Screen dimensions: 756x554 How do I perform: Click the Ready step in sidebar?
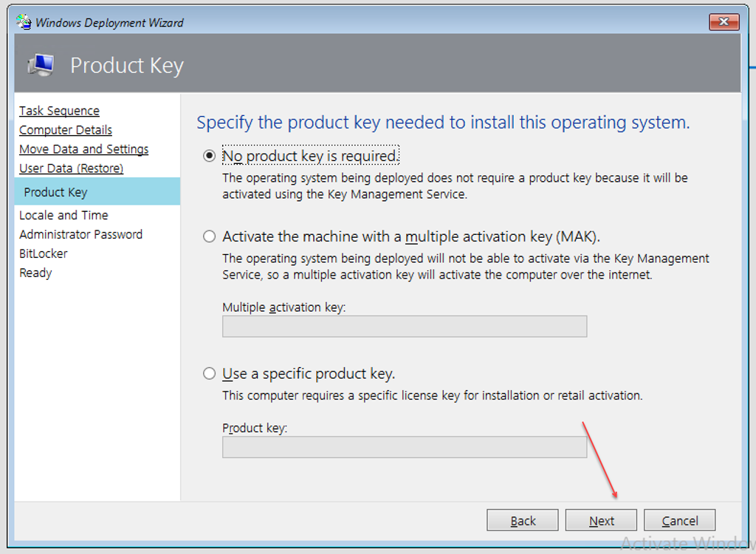(x=35, y=273)
